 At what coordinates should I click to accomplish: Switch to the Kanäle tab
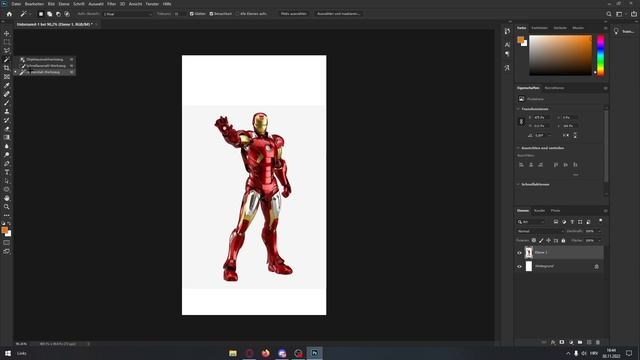[540, 211]
